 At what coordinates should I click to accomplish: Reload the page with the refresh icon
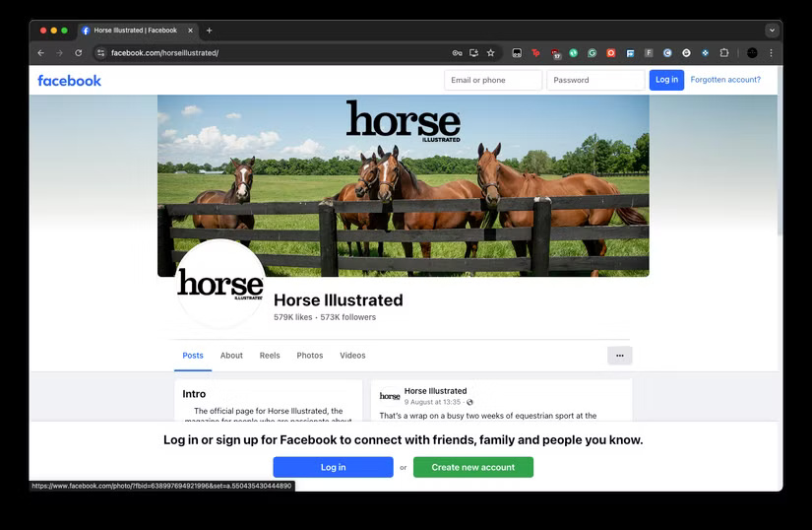coord(78,53)
